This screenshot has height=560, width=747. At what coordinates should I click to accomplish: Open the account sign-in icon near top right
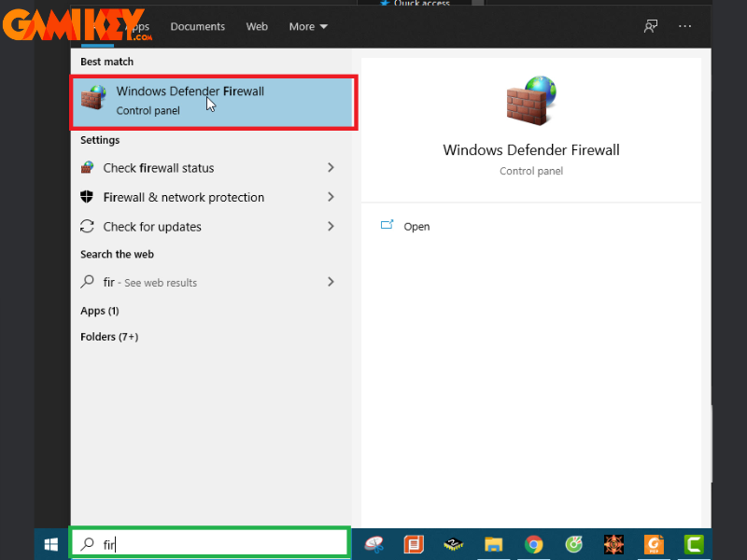tap(650, 26)
